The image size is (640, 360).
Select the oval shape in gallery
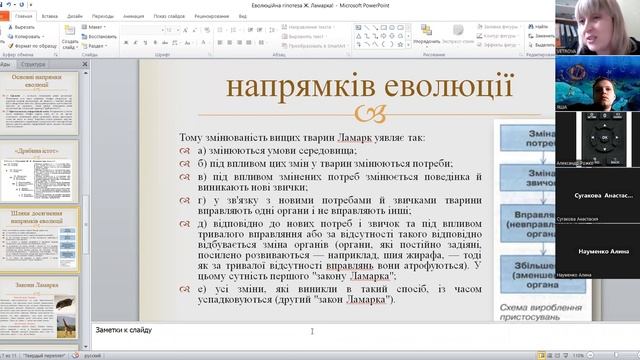392,28
